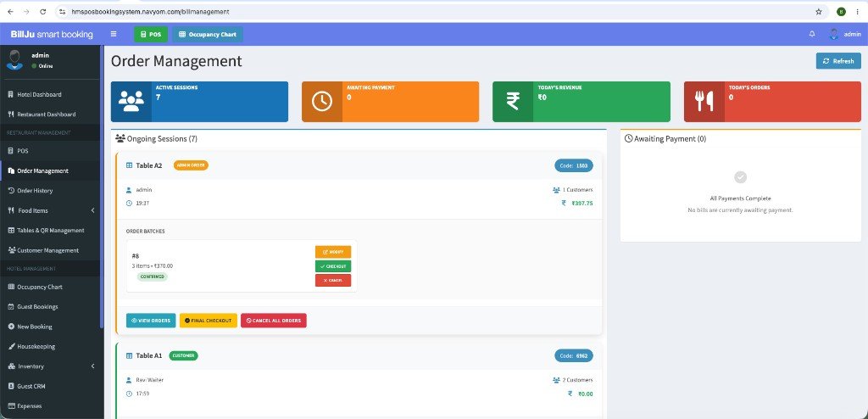Click the Active Sessions people icon
Image resolution: width=868 pixels, height=419 pixels.
click(x=131, y=102)
